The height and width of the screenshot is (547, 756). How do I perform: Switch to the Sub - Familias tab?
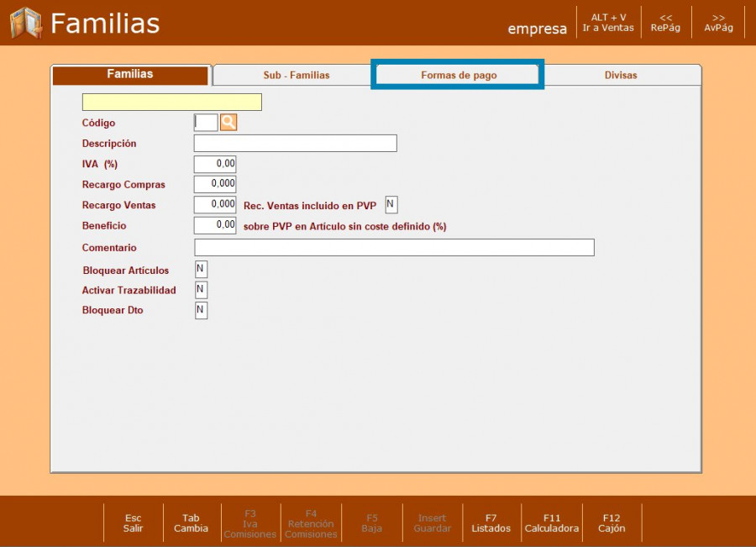296,75
